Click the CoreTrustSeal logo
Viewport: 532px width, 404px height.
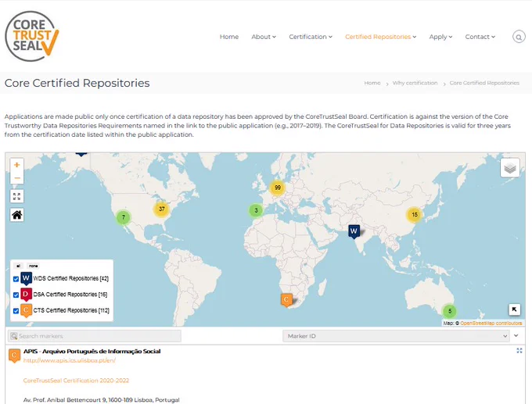[32, 36]
